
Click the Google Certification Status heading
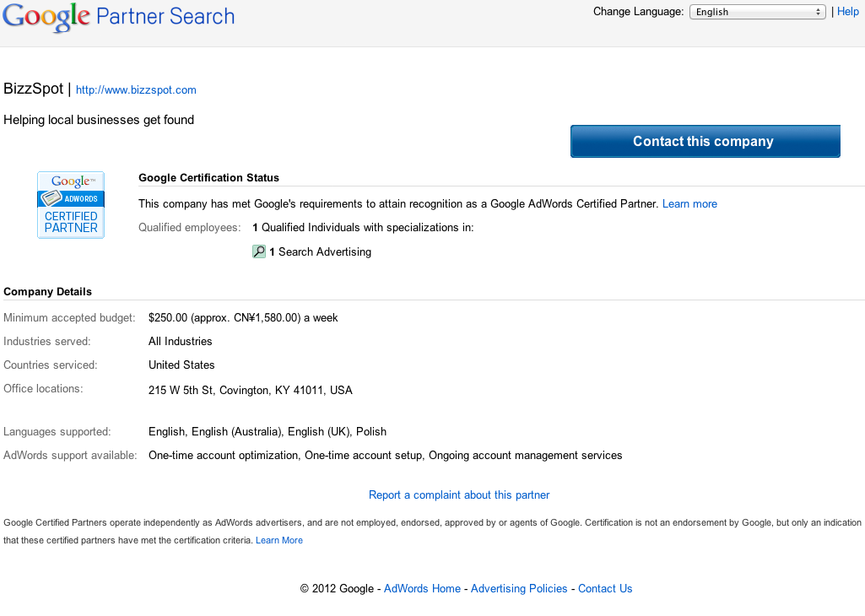coord(208,178)
